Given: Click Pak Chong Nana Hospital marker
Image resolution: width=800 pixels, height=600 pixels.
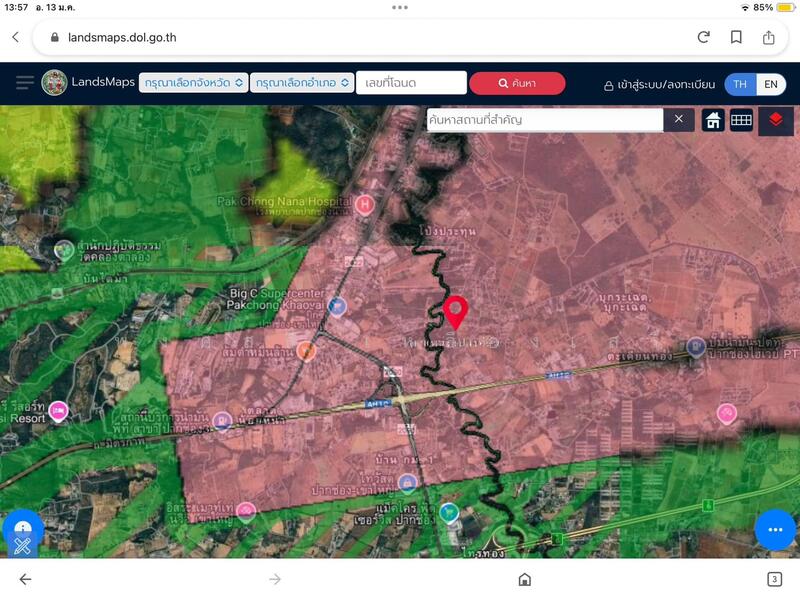Looking at the screenshot, I should point(365,205).
